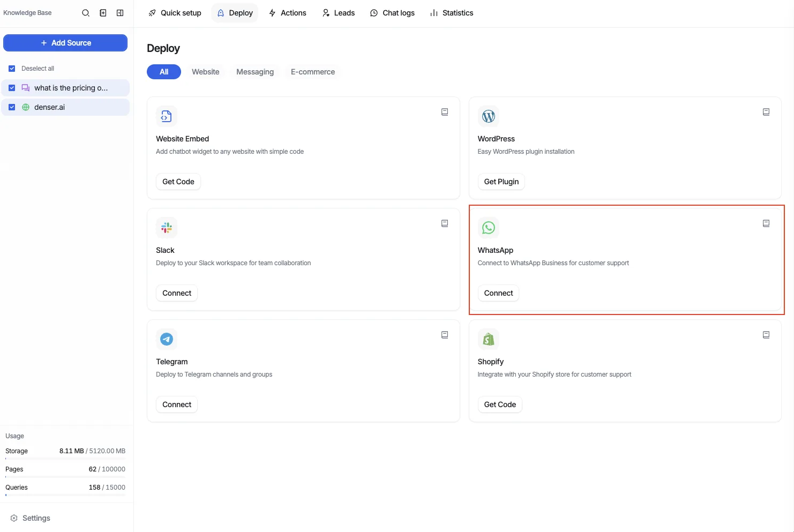Filter deployments by E-commerce

coord(313,72)
